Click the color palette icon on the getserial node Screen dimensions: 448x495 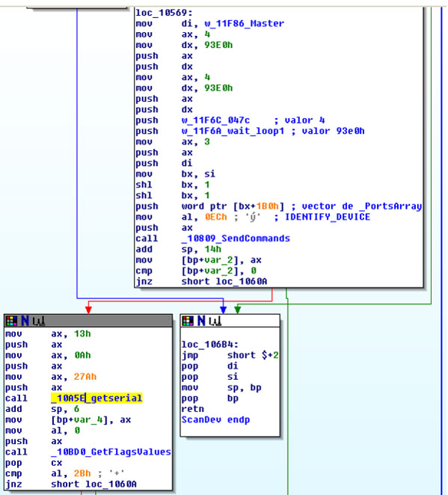click(x=11, y=321)
